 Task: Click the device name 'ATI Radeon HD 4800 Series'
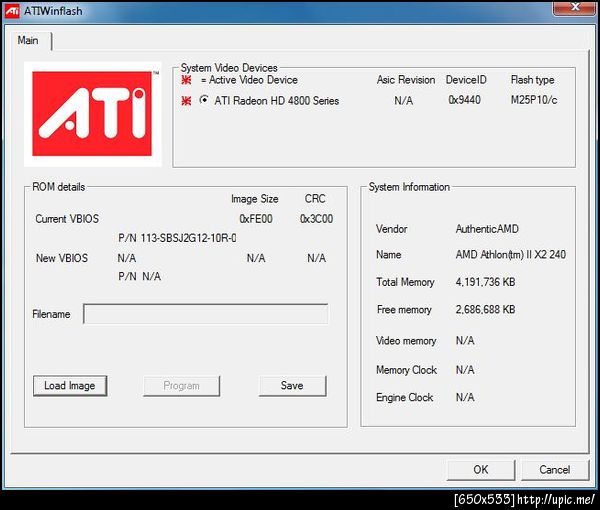point(277,101)
